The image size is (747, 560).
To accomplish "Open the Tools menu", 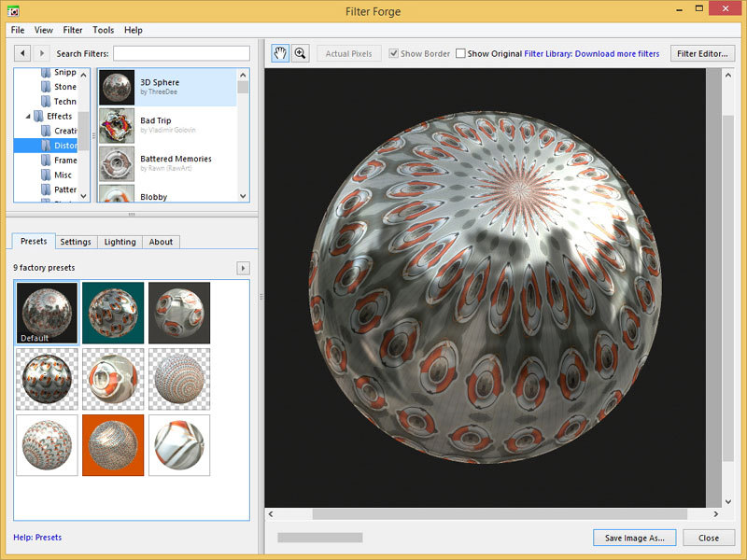I will (103, 30).
